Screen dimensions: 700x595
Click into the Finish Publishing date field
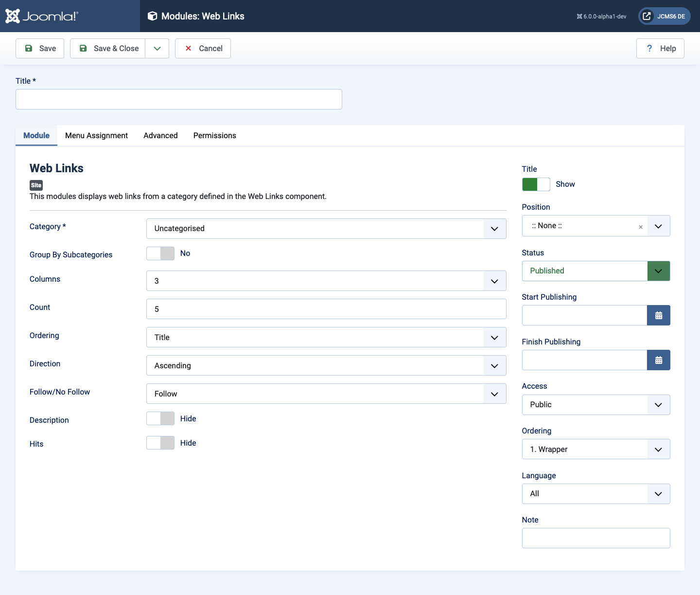584,360
